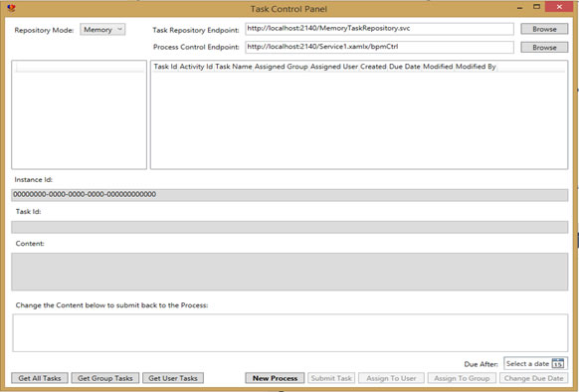Click the Assign To Group button
This screenshot has height=392, width=579.
[x=462, y=378]
